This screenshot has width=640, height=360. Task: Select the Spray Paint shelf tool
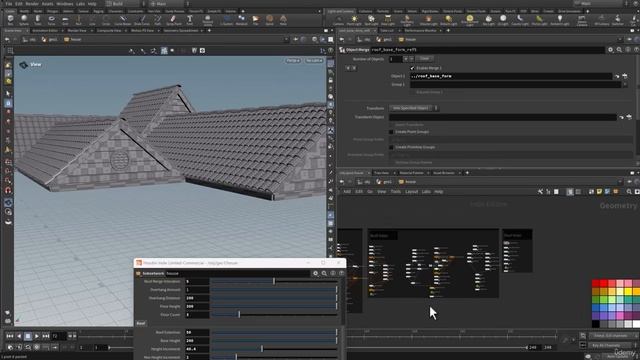(x=173, y=20)
